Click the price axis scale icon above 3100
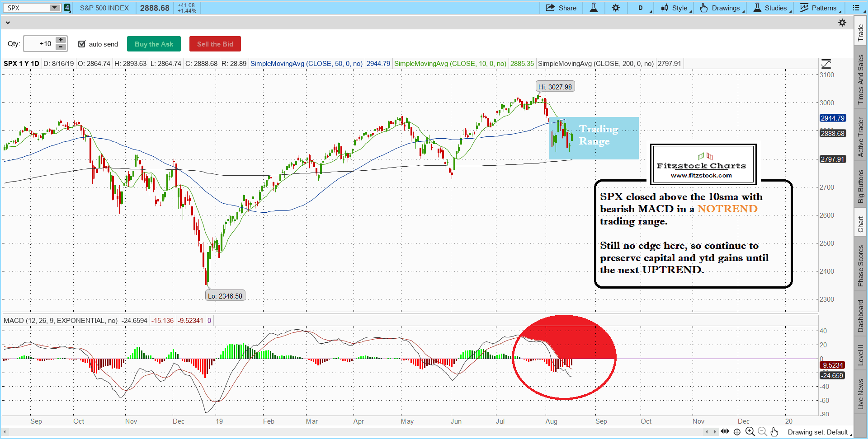This screenshot has height=439, width=868. tap(826, 64)
